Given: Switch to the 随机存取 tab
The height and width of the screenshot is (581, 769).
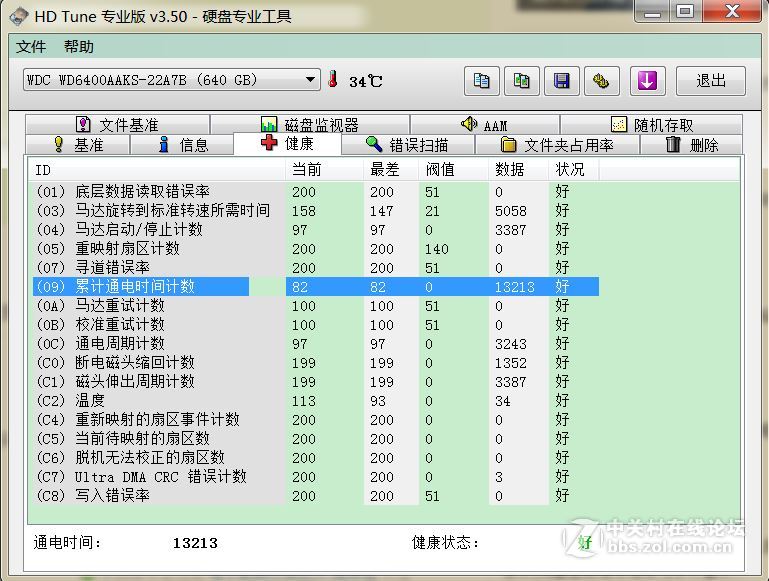Looking at the screenshot, I should point(651,125).
